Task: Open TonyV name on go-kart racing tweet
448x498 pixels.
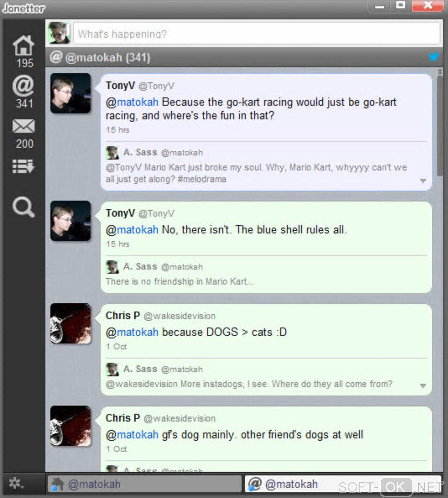Action: point(120,85)
